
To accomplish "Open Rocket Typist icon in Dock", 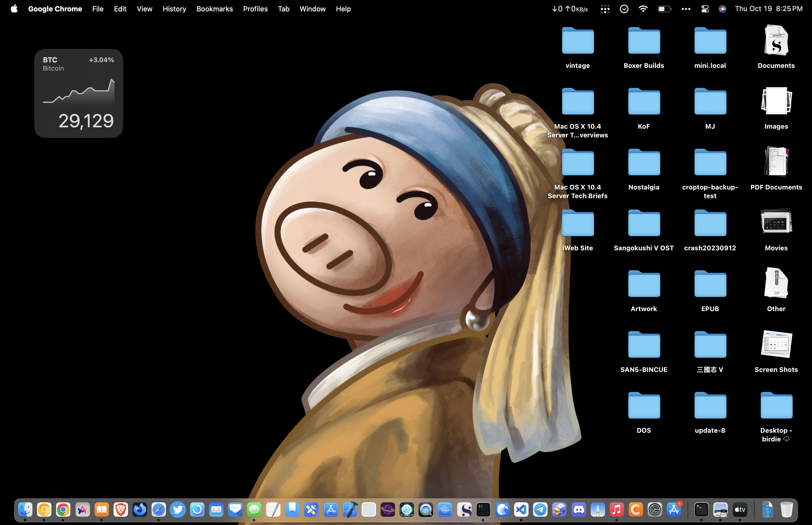I will click(x=598, y=510).
